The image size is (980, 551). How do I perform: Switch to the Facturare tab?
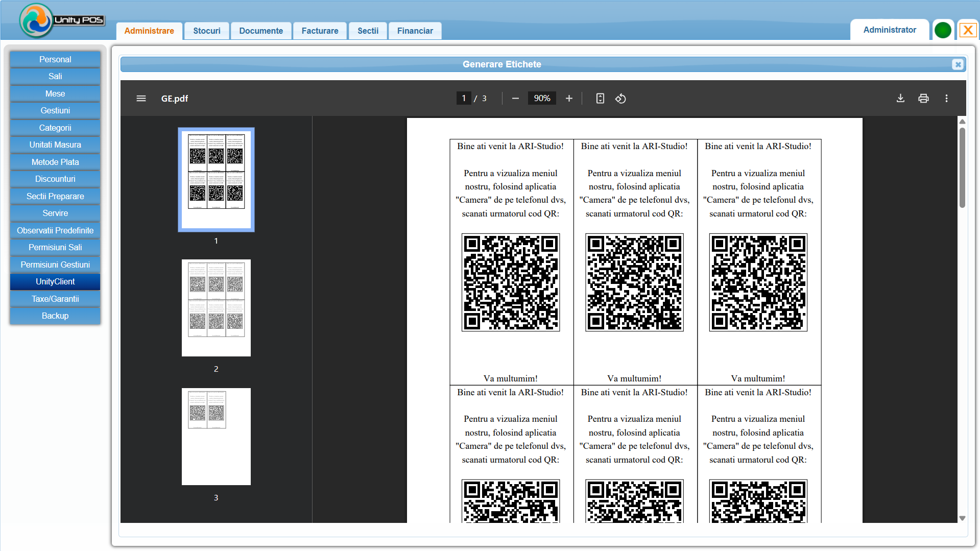[320, 31]
